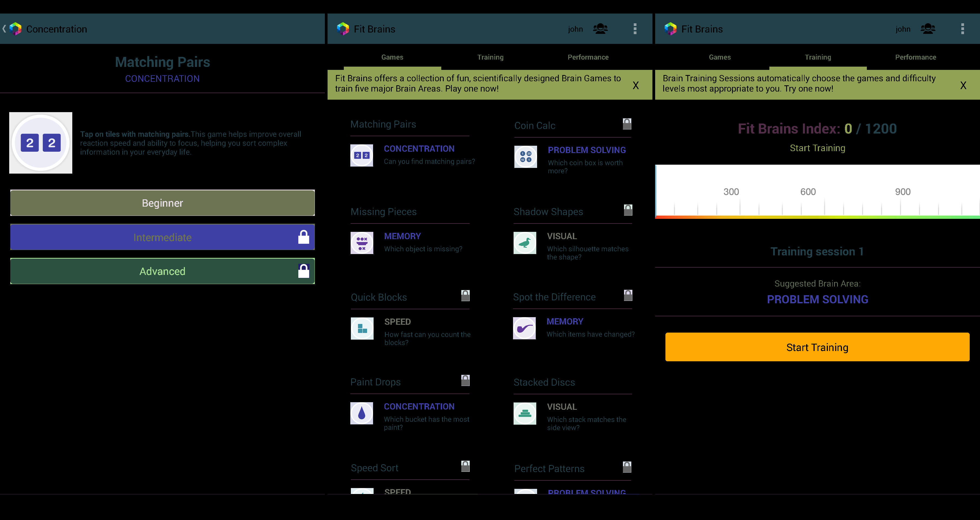
Task: Select the locked Intermediate level
Action: tap(162, 237)
